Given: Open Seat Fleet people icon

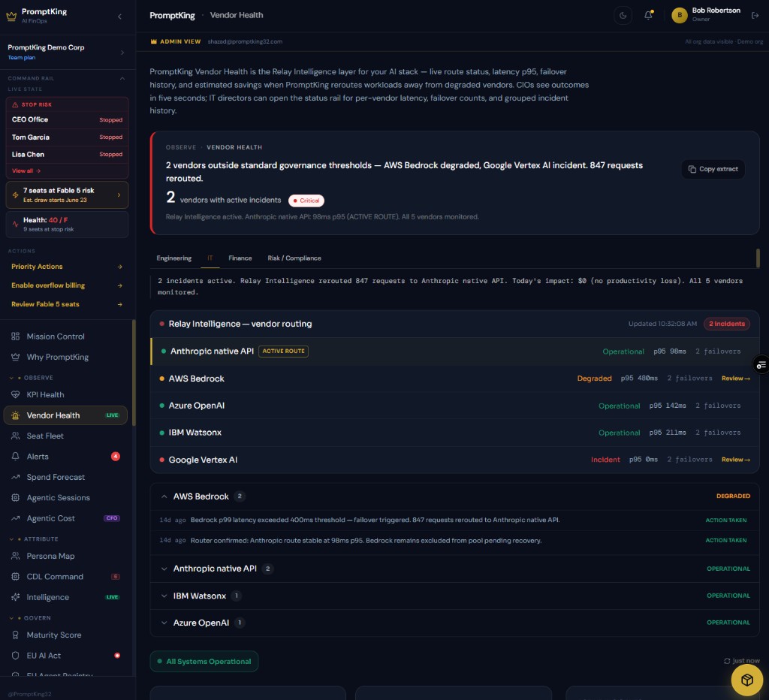Looking at the screenshot, I should [16, 436].
